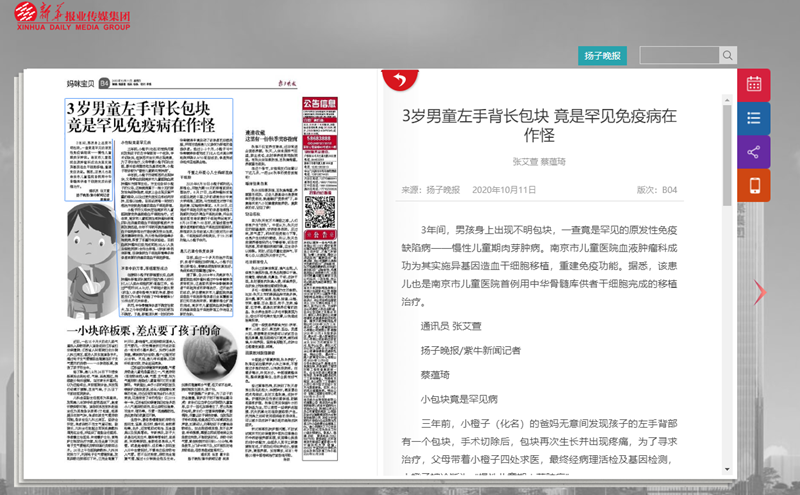Click the cartoon boy illustration
This screenshot has width=800, height=495.
coord(92,260)
